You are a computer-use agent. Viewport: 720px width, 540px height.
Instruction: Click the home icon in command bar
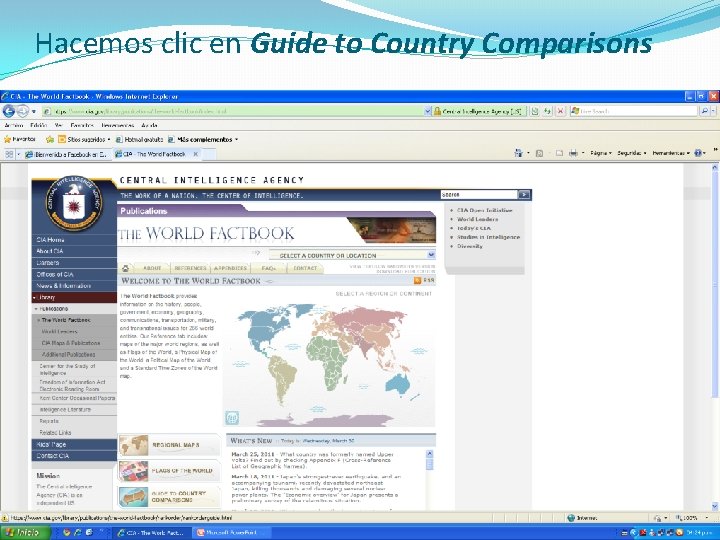pyautogui.click(x=518, y=153)
